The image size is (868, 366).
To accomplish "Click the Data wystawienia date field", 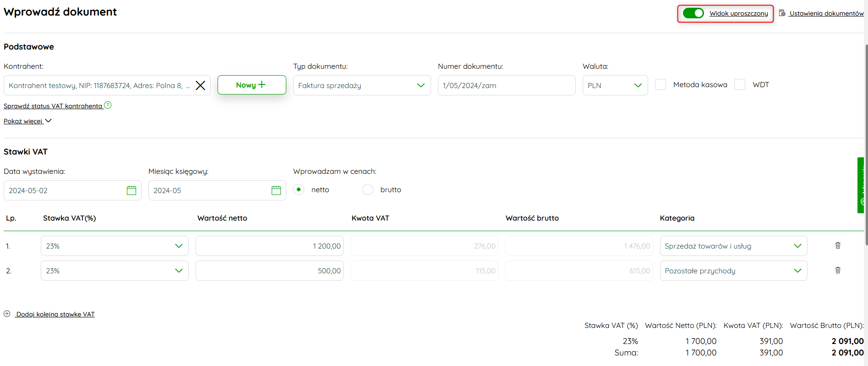I will click(x=72, y=190).
